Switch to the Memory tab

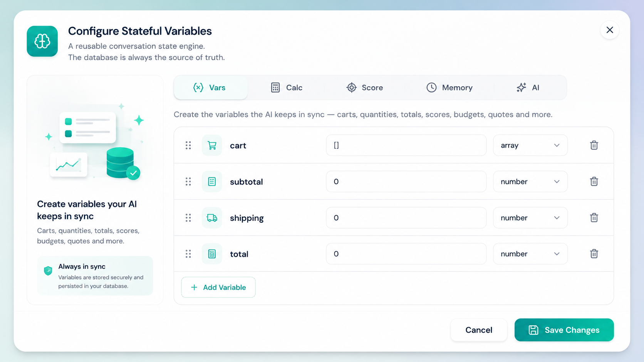[449, 88]
